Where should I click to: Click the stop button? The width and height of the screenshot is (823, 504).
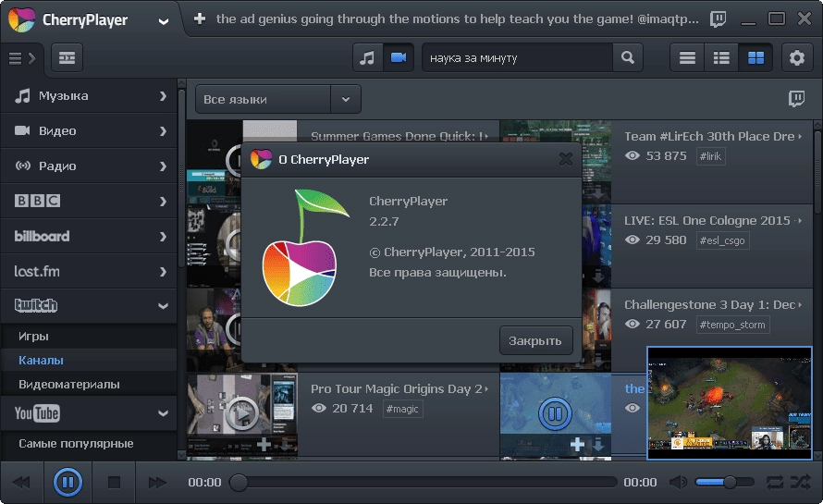(x=114, y=482)
